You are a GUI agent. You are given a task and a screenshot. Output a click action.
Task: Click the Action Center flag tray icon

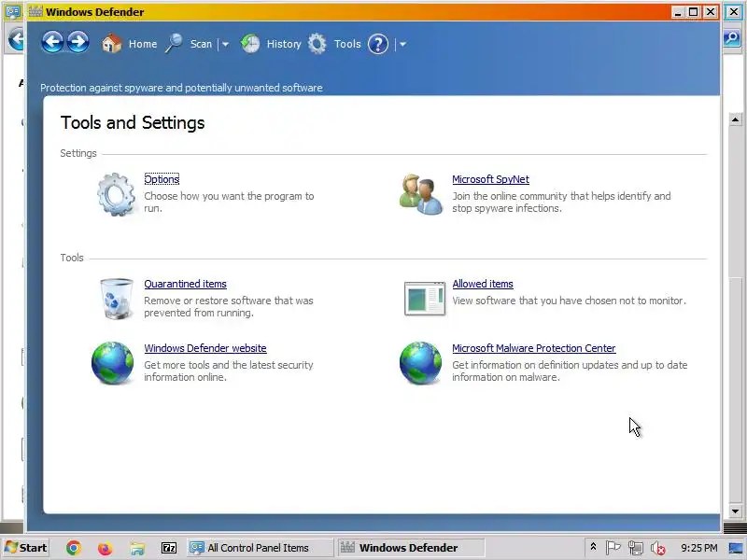pyautogui.click(x=613, y=548)
